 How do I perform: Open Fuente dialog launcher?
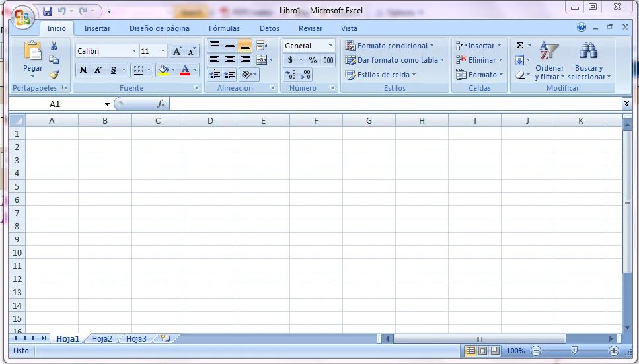(x=196, y=87)
